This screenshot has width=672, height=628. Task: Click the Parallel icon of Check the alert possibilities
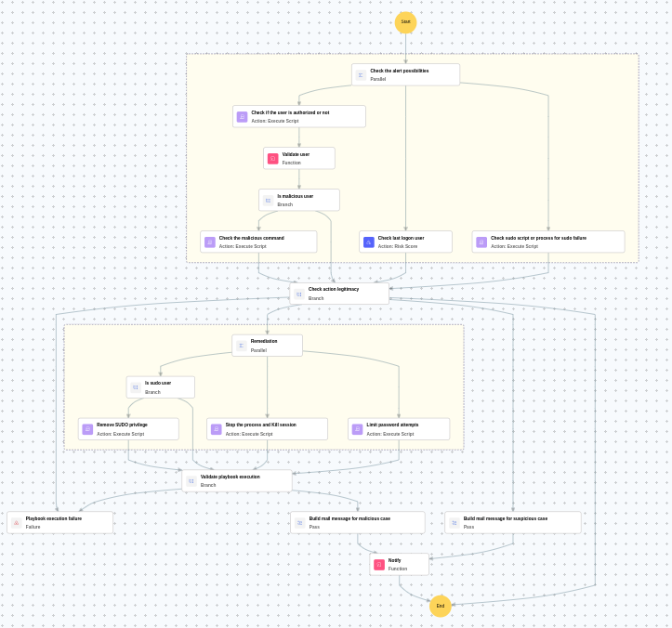361,75
